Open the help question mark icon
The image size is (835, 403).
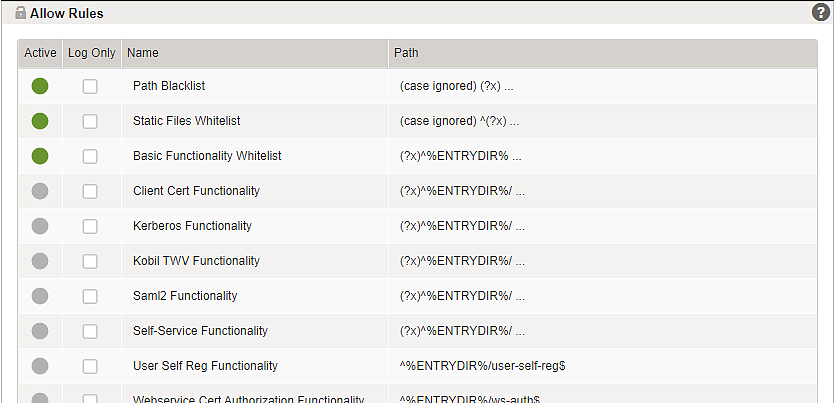821,12
